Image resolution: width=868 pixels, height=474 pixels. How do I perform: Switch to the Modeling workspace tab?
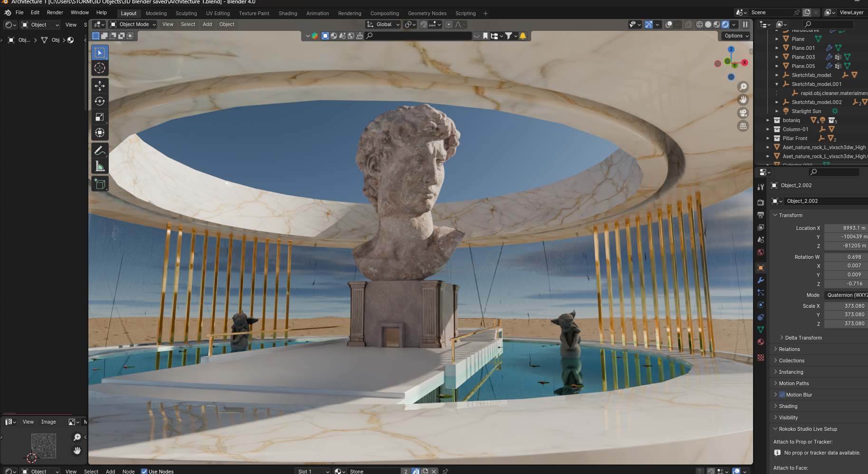[x=156, y=13]
